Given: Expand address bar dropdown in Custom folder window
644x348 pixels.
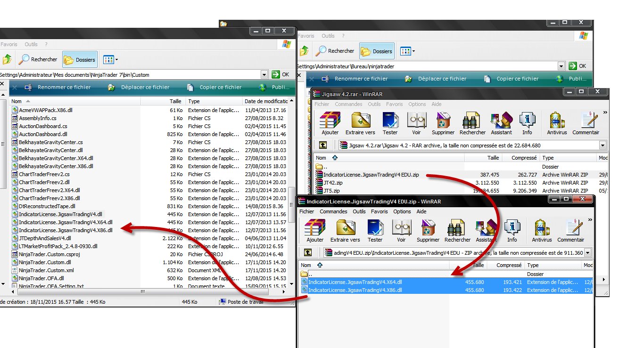Looking at the screenshot, I should point(264,74).
